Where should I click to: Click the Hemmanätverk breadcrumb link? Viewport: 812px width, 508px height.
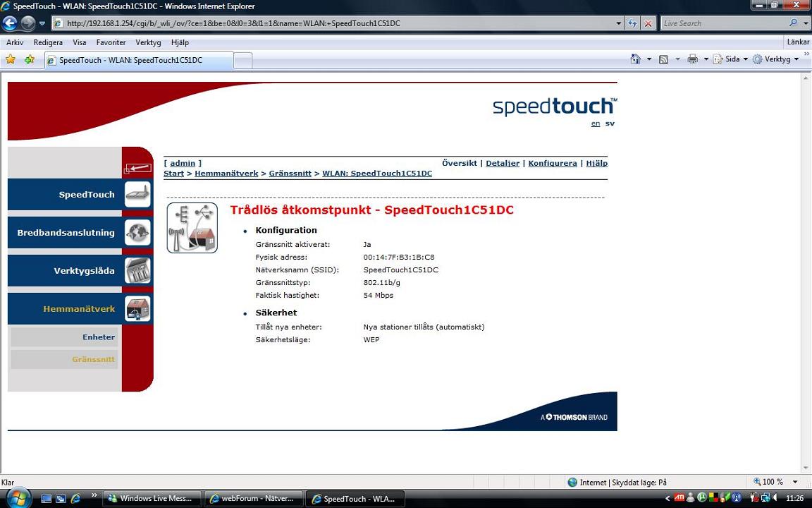[x=226, y=173]
